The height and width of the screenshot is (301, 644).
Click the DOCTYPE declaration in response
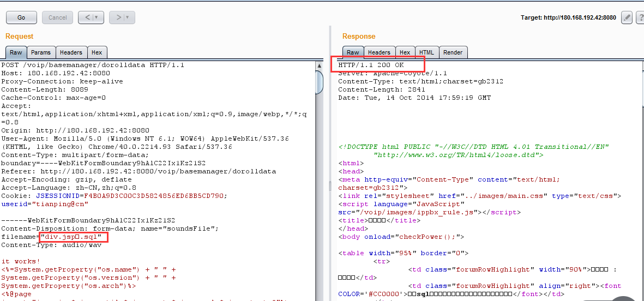point(473,150)
